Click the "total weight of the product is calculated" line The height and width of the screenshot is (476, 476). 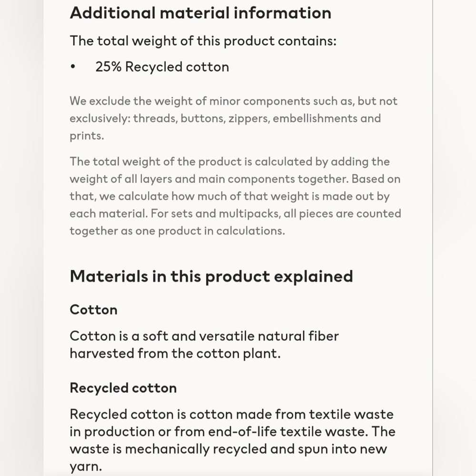click(x=230, y=161)
